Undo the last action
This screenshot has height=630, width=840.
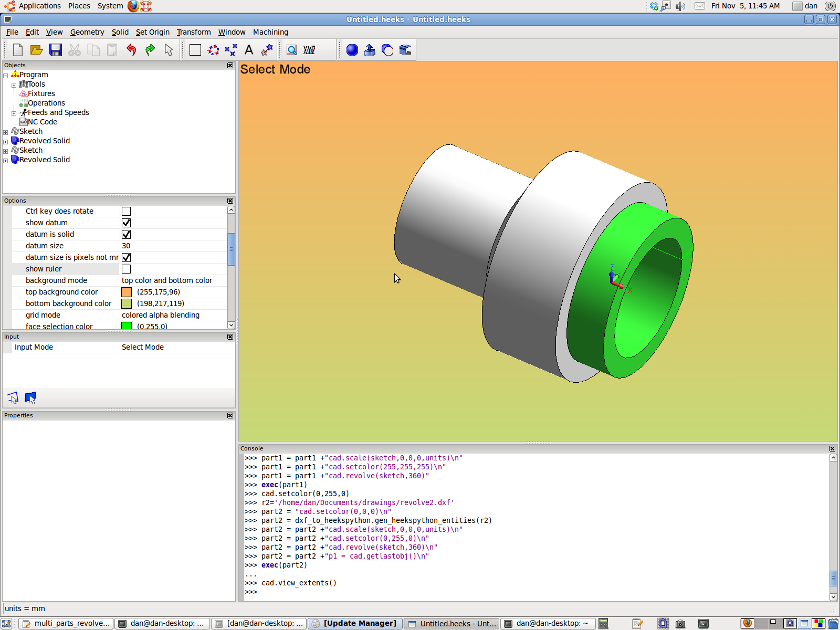point(131,49)
